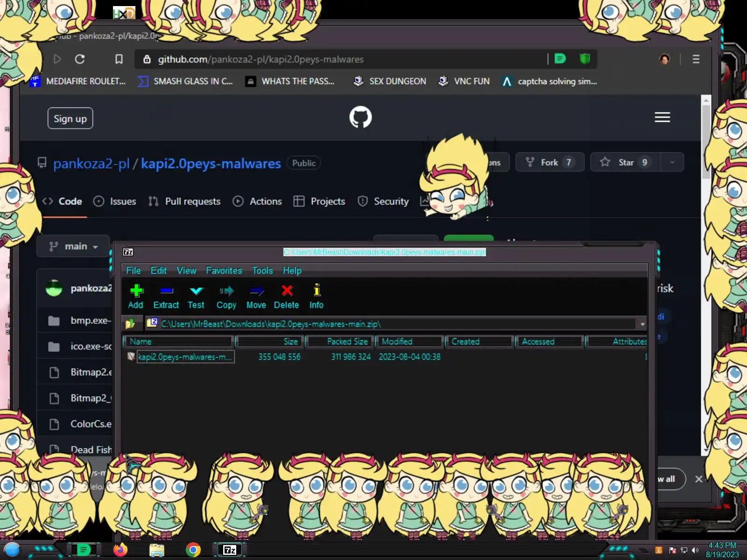747x560 pixels.
Task: Select the Code tab on GitHub
Action: pyautogui.click(x=62, y=201)
